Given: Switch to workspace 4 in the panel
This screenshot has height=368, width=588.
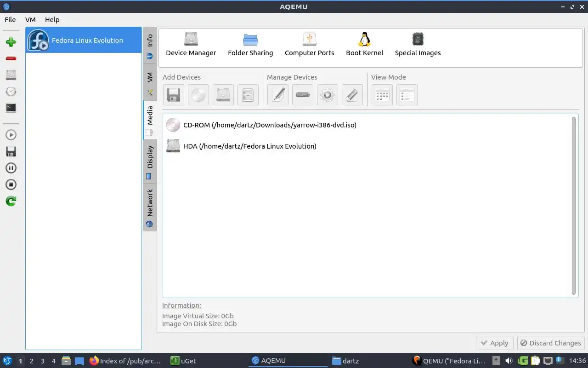Looking at the screenshot, I should (53, 361).
